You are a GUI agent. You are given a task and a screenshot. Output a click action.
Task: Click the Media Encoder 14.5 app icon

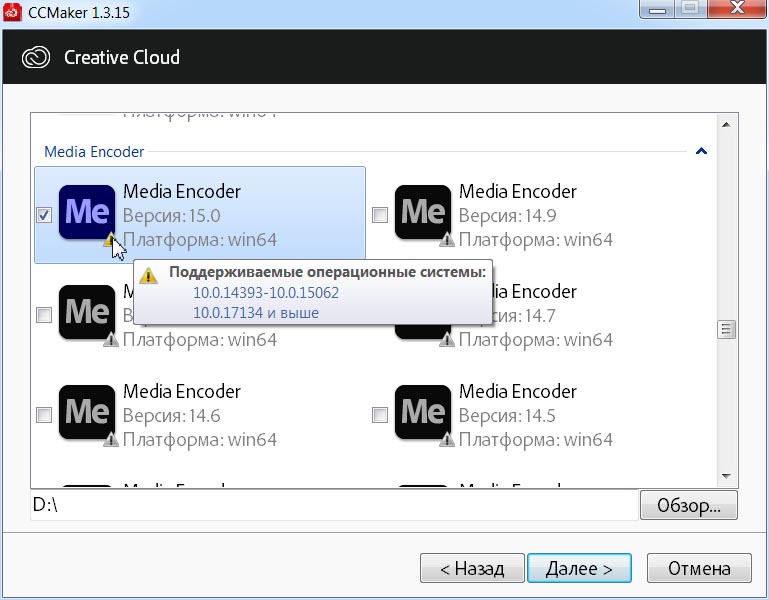tap(423, 412)
